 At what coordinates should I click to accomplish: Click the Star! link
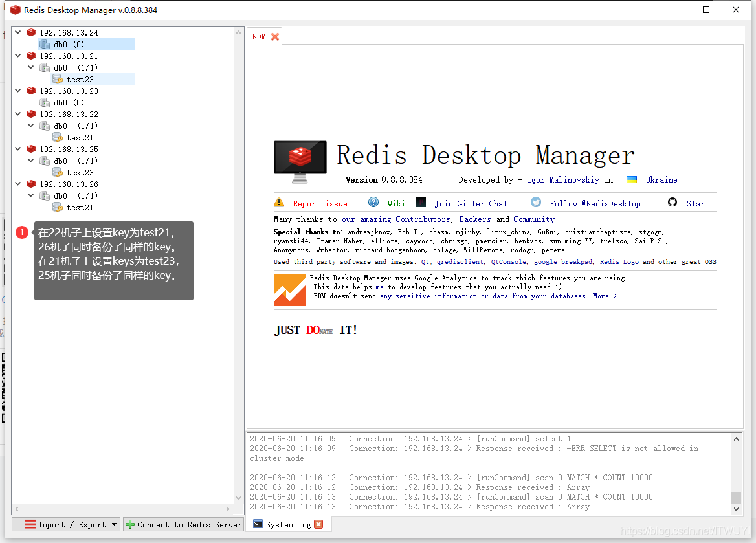(x=698, y=203)
